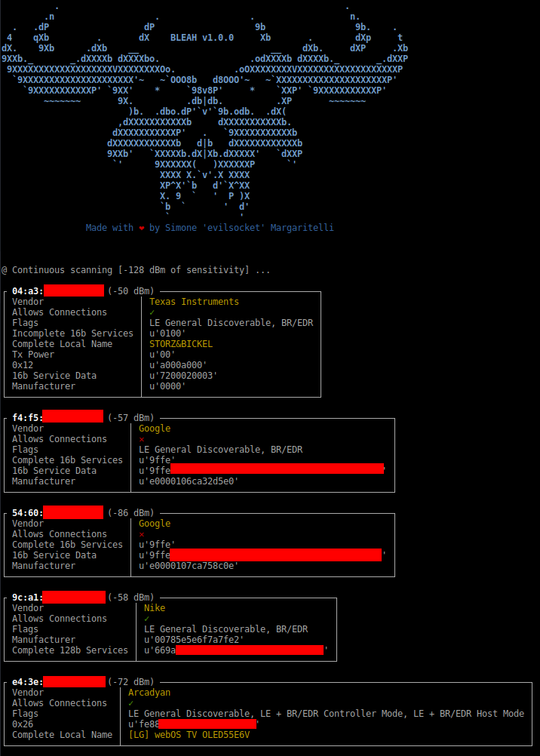The width and height of the screenshot is (540, 756).
Task: Select the local name 'STORZ&BICKEL'
Action: point(181,344)
